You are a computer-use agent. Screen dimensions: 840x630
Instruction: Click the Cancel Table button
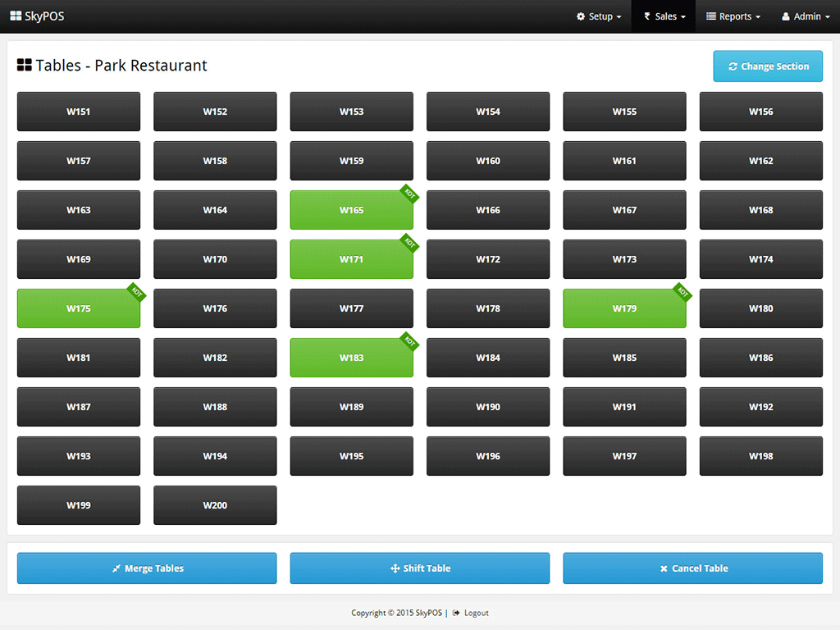pyautogui.click(x=692, y=568)
